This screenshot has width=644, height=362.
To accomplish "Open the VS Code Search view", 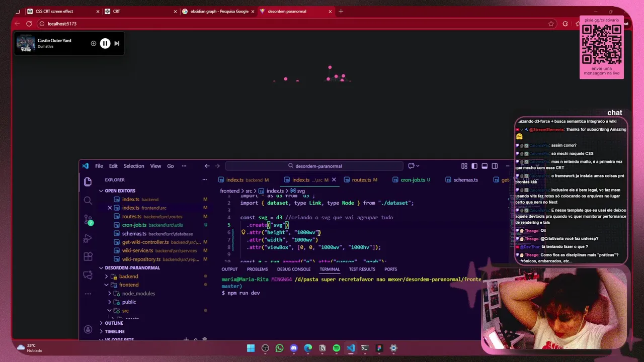I will [x=88, y=201].
